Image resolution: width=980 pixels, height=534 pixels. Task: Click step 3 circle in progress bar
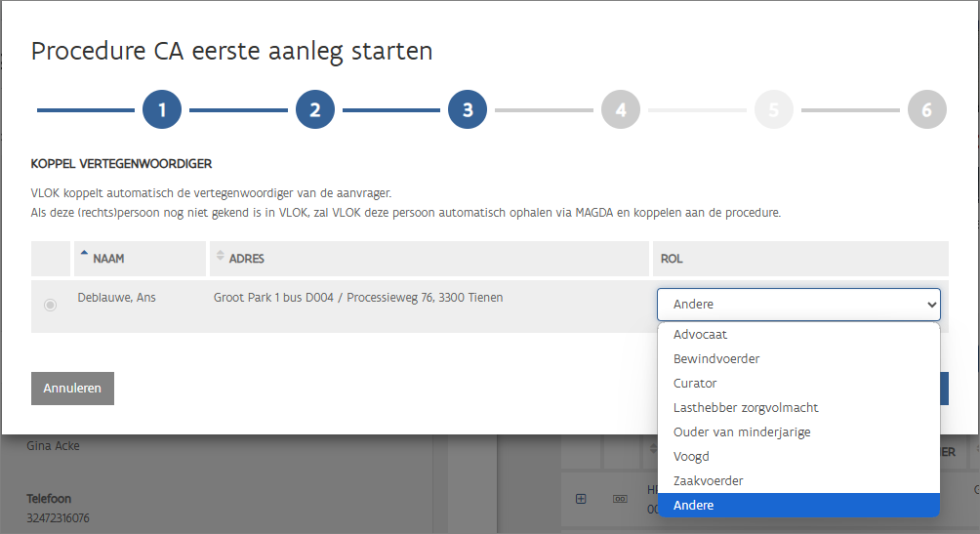point(468,110)
